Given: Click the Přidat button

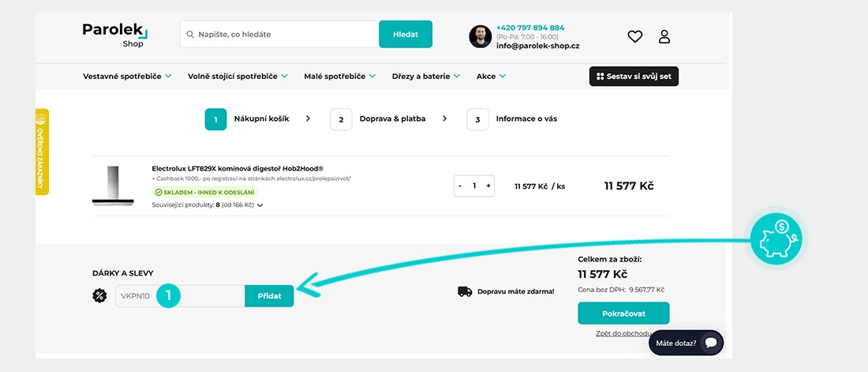Looking at the screenshot, I should [x=270, y=296].
